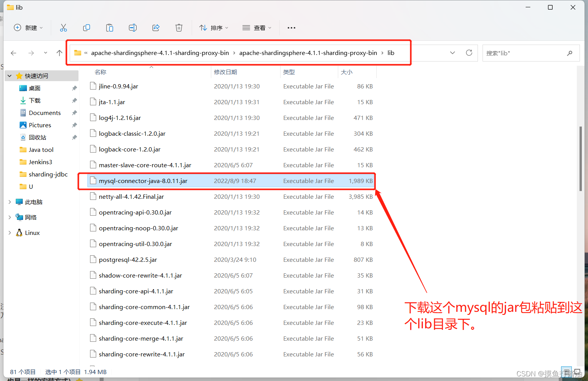Click the search magnifier icon
This screenshot has height=381, width=588.
click(x=570, y=53)
